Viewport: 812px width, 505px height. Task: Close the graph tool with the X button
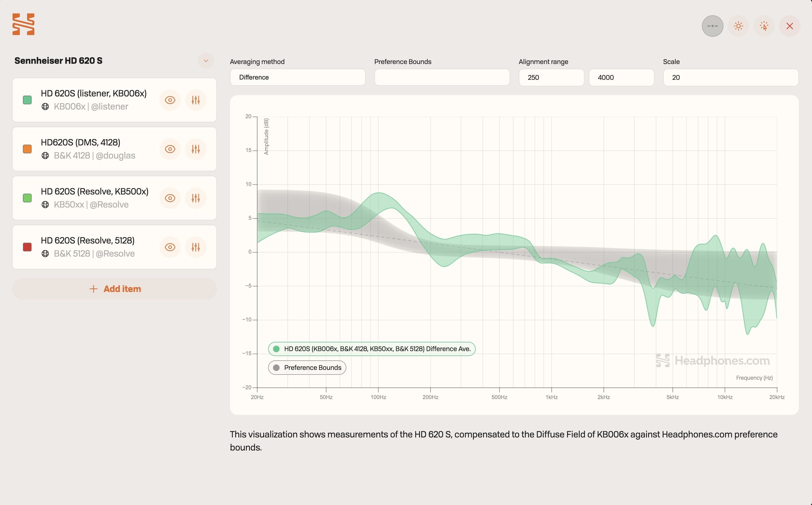click(x=790, y=26)
